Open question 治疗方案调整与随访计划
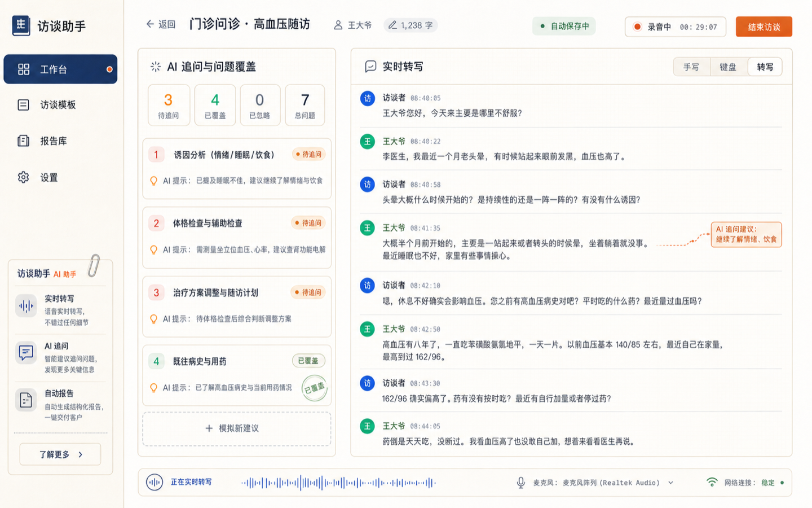812x508 pixels. point(237,307)
